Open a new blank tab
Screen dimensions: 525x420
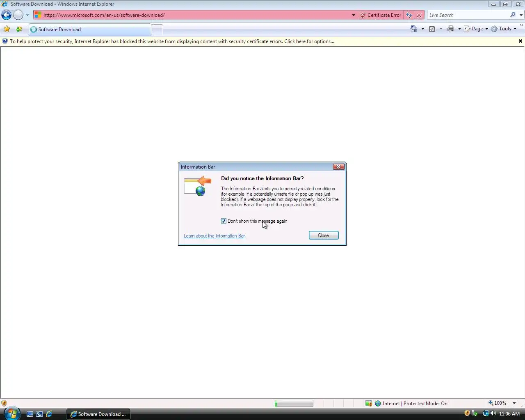(x=157, y=30)
